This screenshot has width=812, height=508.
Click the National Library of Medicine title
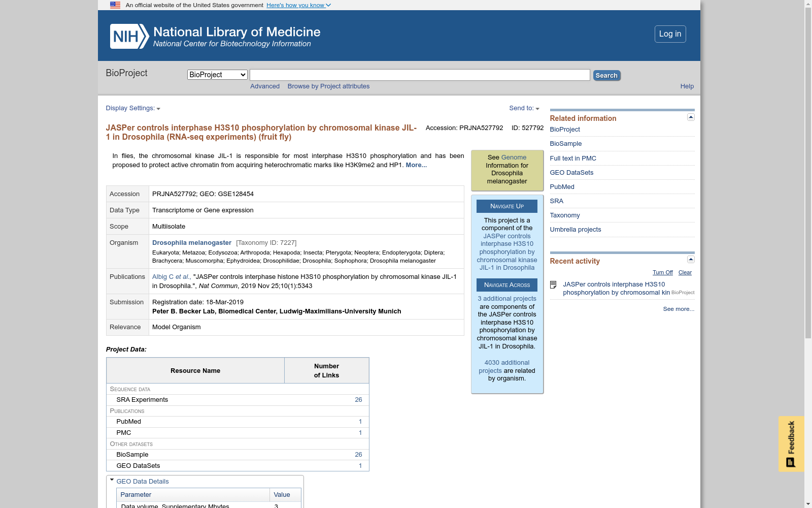coord(236,32)
